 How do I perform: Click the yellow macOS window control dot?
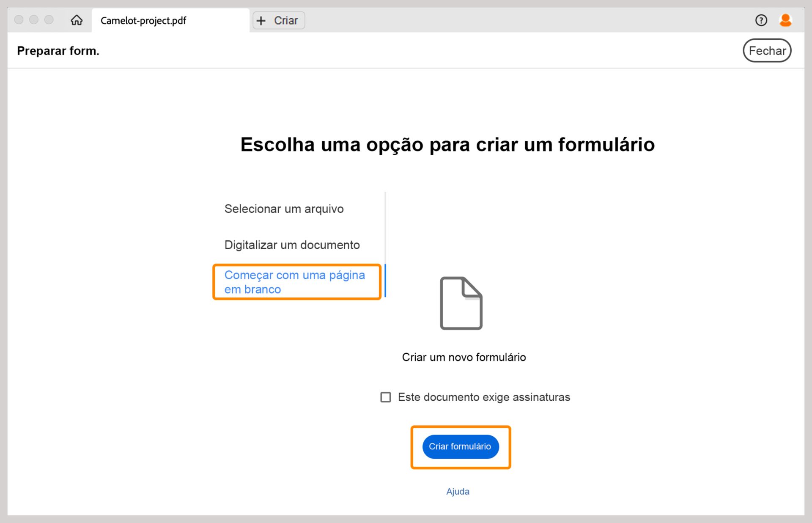[x=34, y=19]
